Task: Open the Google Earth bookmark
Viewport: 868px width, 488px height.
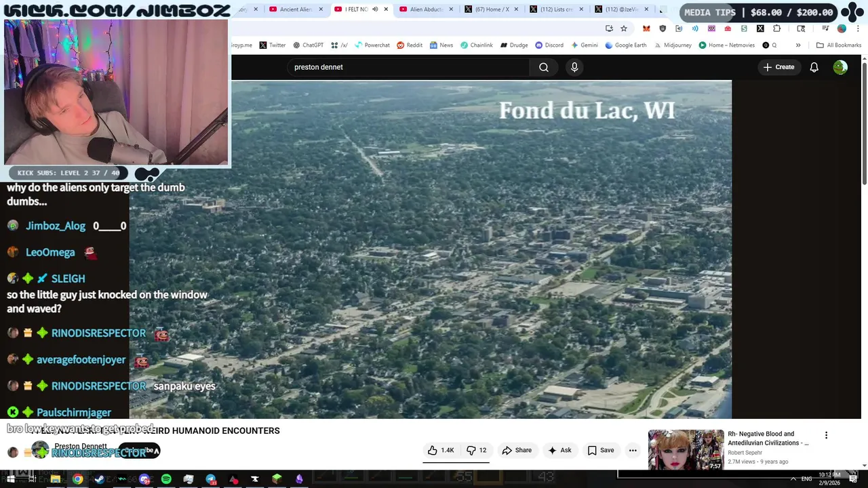Action: click(626, 45)
